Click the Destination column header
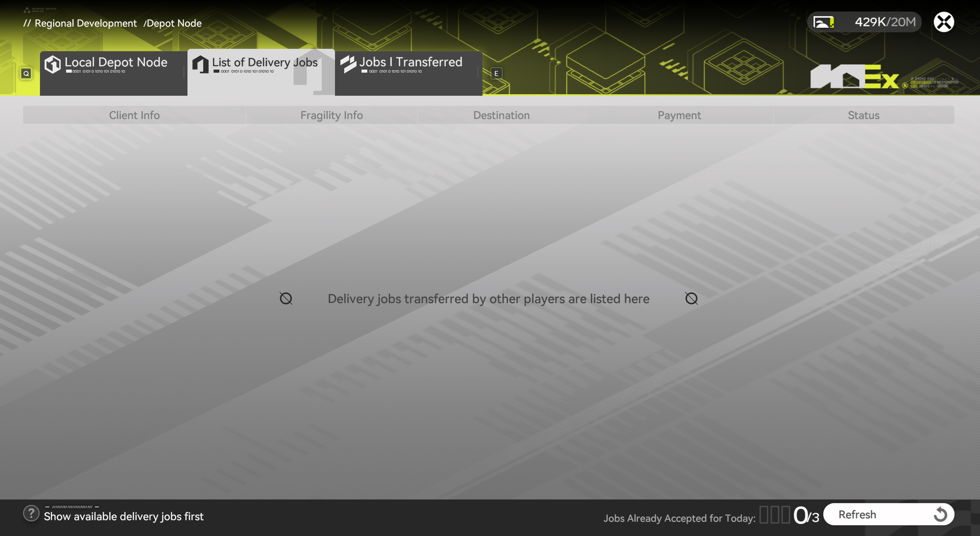Screen dimensions: 980x536 click(x=501, y=115)
